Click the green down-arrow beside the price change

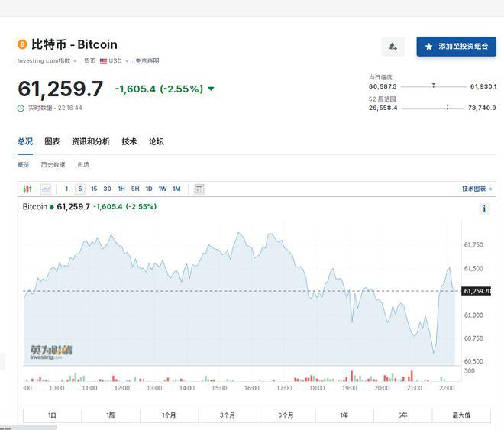point(211,89)
